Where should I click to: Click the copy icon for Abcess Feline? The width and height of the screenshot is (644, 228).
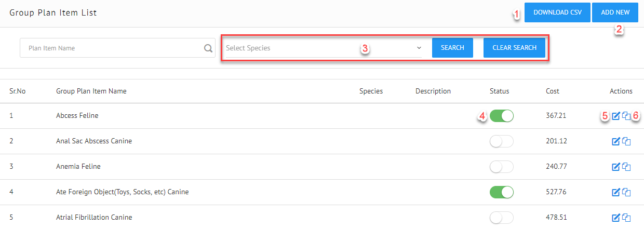626,116
